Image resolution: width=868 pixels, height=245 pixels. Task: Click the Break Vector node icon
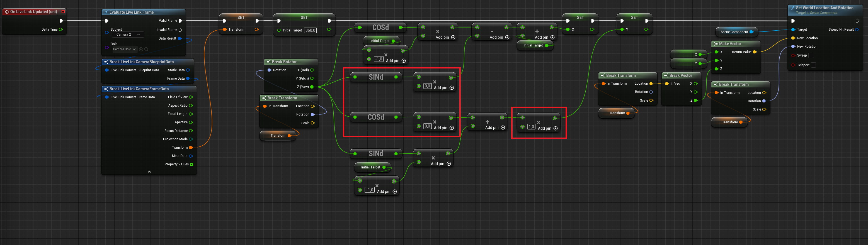pyautogui.click(x=666, y=76)
